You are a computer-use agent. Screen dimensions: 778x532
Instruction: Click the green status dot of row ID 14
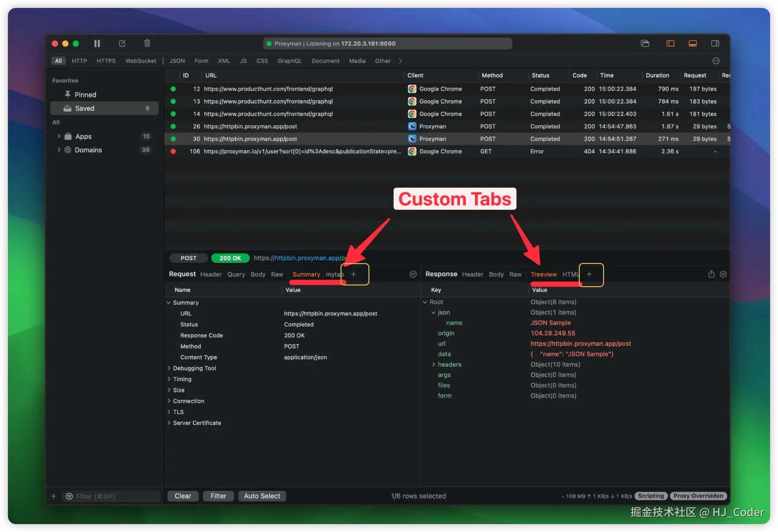(x=173, y=114)
